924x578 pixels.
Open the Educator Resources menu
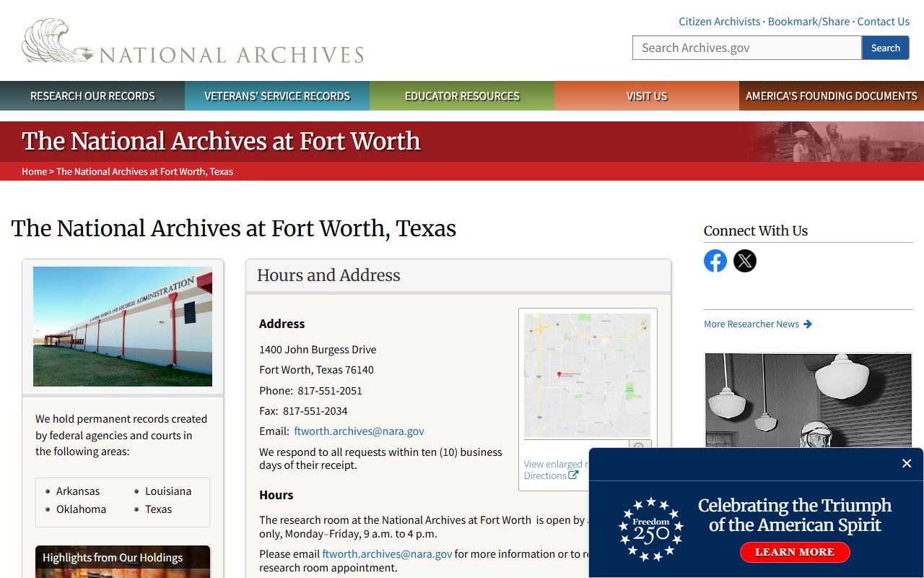tap(462, 95)
